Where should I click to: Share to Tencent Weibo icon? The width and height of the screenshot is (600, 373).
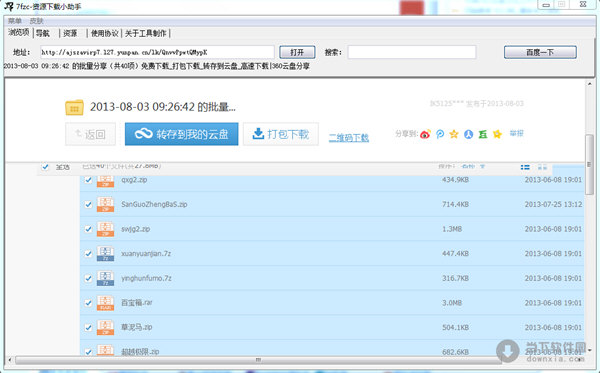pyautogui.click(x=440, y=134)
